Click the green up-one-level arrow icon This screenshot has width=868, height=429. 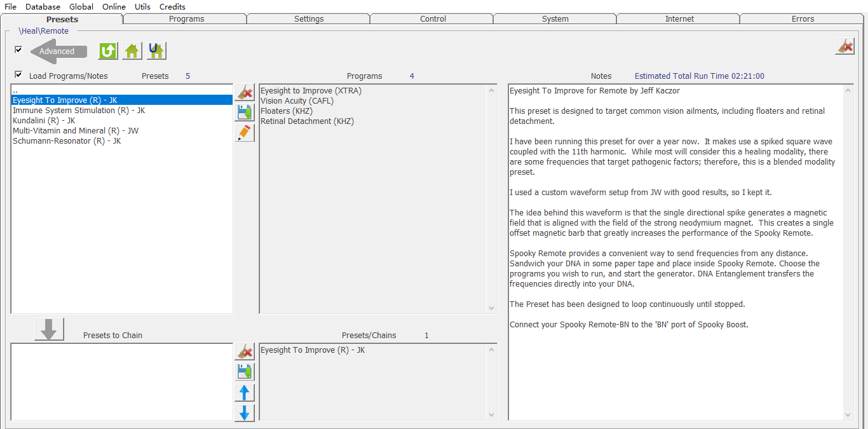(x=108, y=51)
